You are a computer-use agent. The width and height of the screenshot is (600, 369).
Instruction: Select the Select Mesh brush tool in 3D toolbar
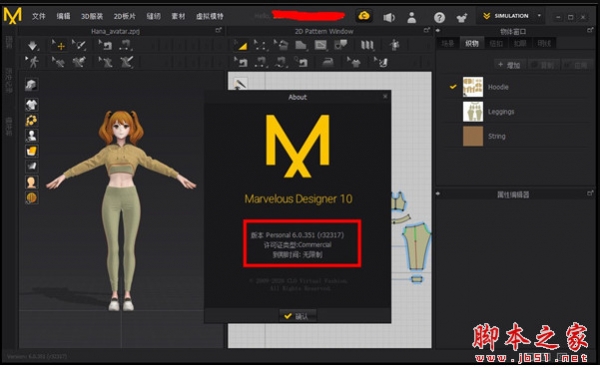pos(80,46)
